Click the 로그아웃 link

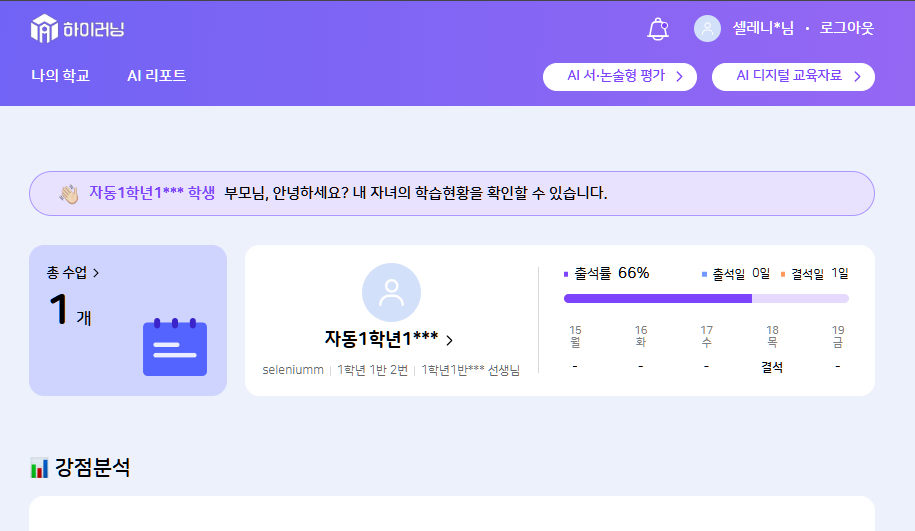(846, 29)
